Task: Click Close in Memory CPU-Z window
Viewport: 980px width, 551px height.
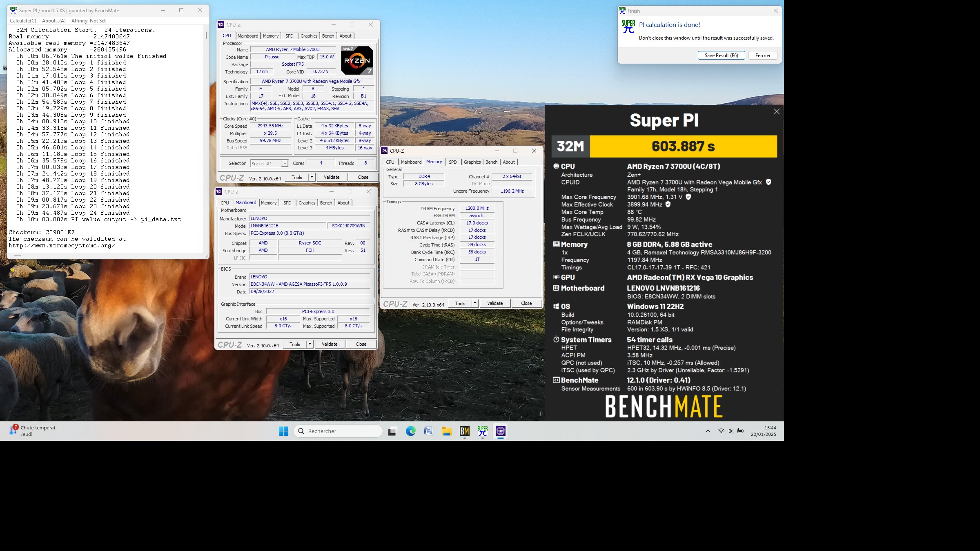Action: coord(526,303)
